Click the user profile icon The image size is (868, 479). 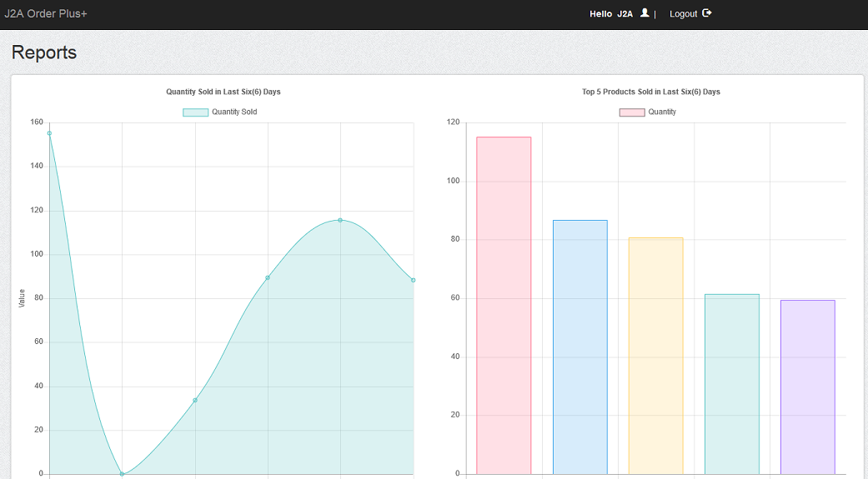click(645, 12)
